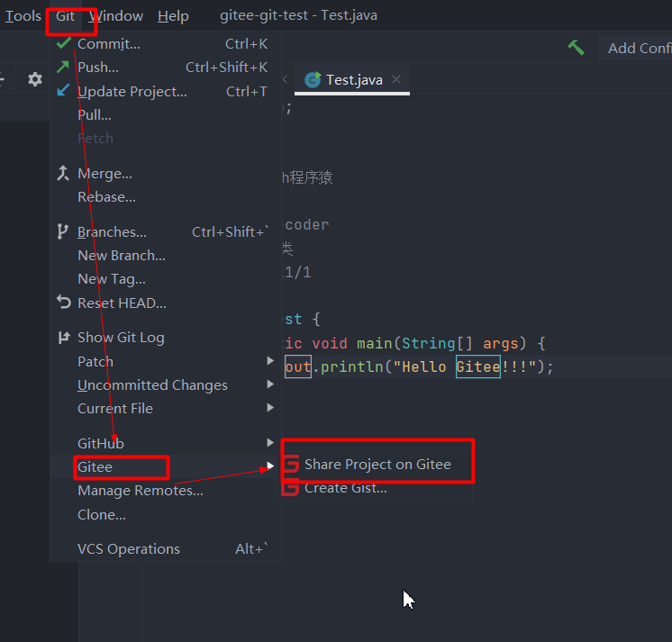Click the Merge... menu label

(x=105, y=174)
